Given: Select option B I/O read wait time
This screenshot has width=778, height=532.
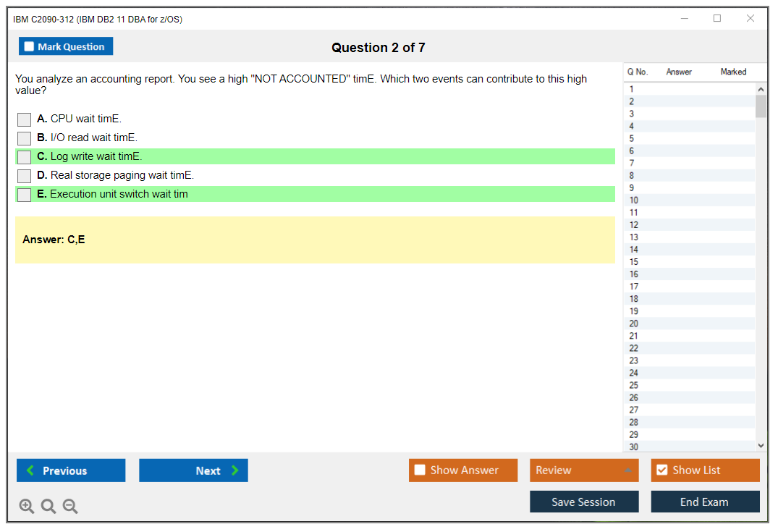Looking at the screenshot, I should pyautogui.click(x=25, y=138).
